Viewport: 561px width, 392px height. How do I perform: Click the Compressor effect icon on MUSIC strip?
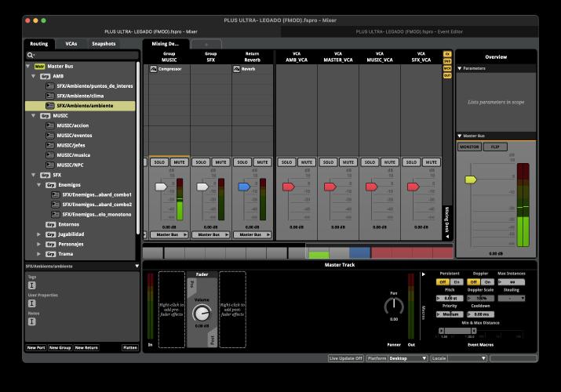click(x=154, y=69)
